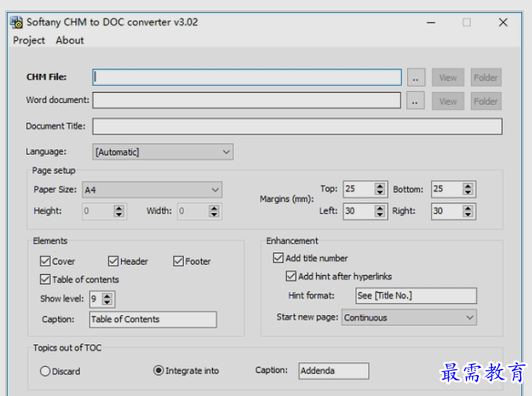
Task: Click the Softany app icon in title bar
Action: (x=16, y=22)
